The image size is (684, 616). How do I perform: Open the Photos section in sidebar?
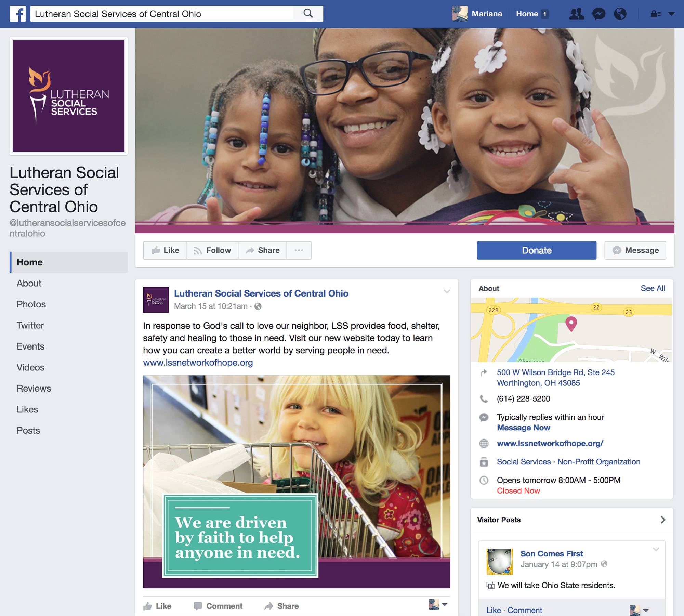(x=31, y=304)
